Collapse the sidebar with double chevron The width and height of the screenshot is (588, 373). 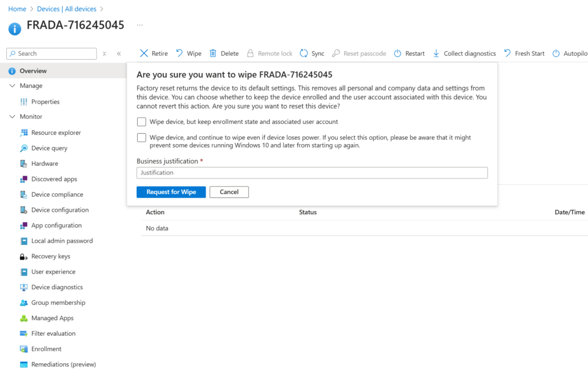tap(119, 53)
